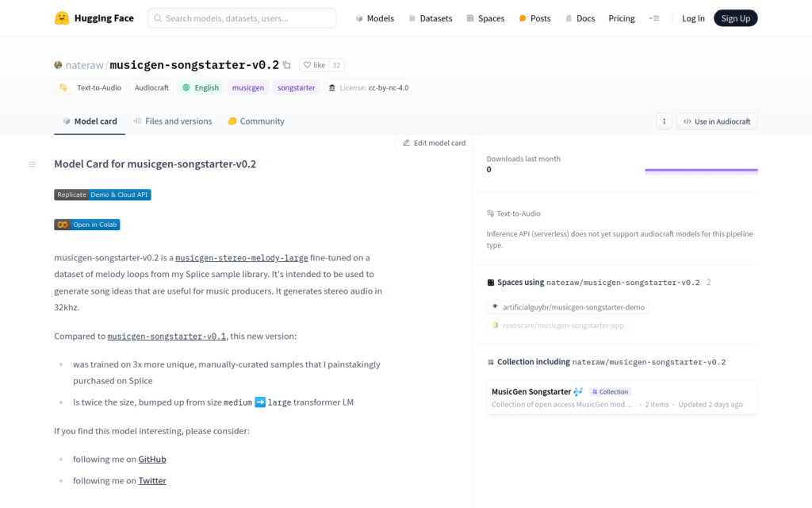Viewport: 812px width, 508px height.
Task: Open rexoscare/musicgen-songstarter-app space
Action: click(557, 325)
